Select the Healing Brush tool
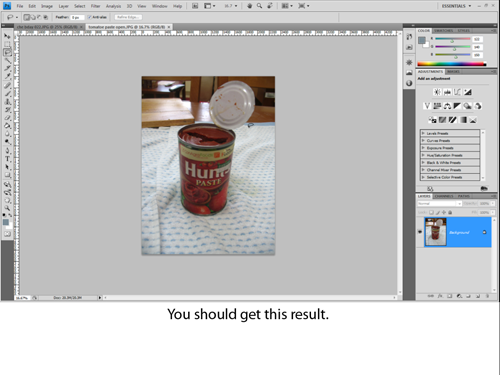Viewport: 500px width, 375px height. 7,85
